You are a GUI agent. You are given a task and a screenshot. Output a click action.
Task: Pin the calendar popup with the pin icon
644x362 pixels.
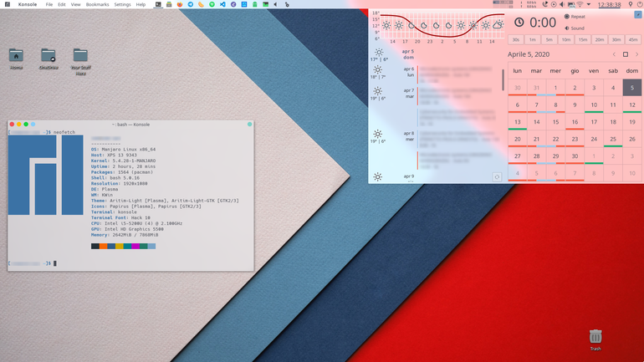[638, 14]
